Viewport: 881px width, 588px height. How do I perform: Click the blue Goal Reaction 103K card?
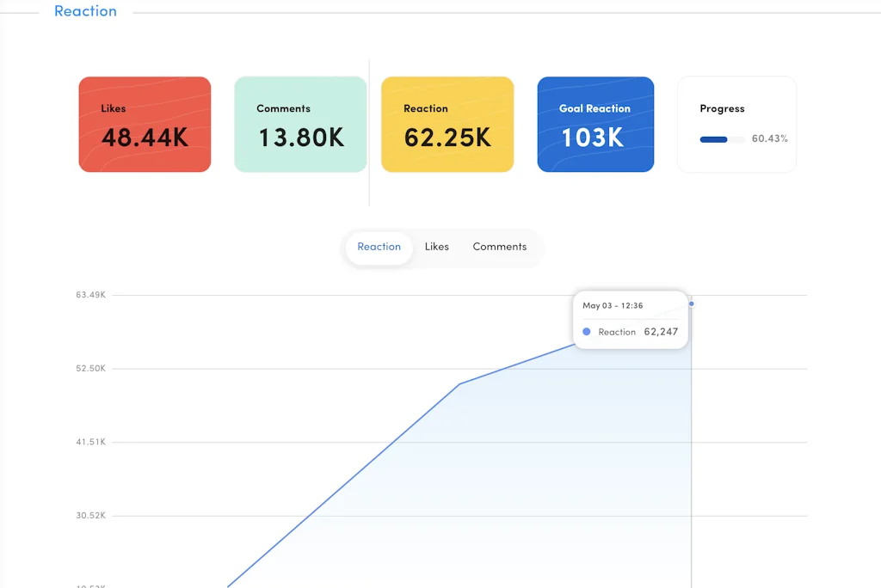tap(595, 125)
